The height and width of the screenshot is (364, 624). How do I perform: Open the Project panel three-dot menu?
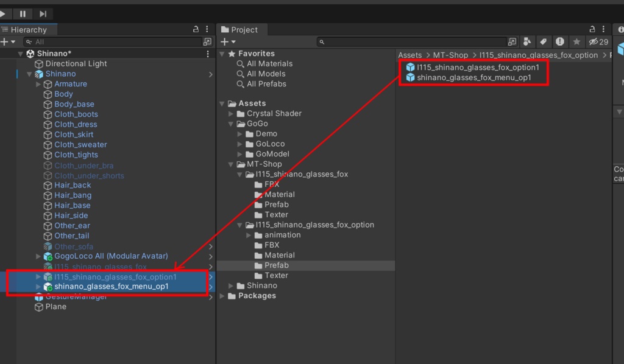click(x=603, y=29)
